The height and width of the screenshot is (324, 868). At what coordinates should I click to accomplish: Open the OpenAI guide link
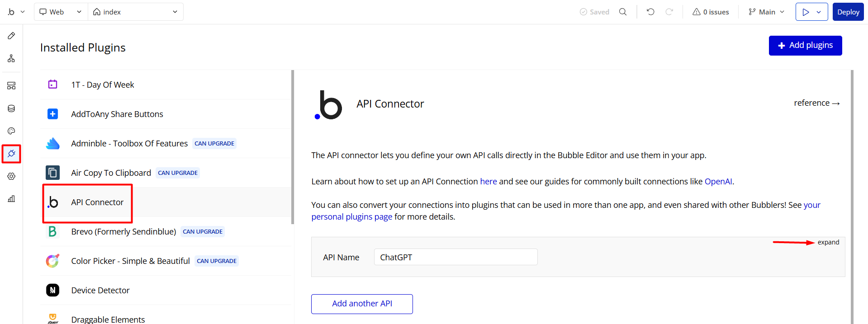point(718,182)
